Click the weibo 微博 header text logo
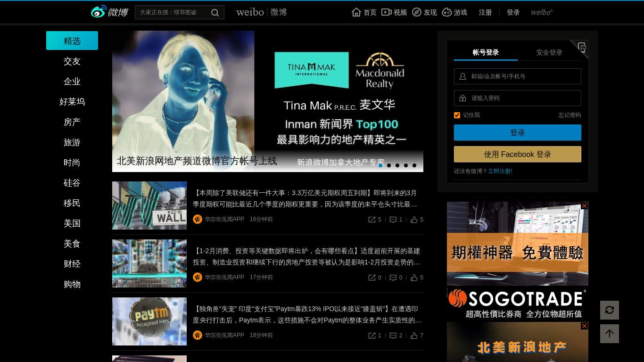The height and width of the screenshot is (362, 644). tap(262, 12)
